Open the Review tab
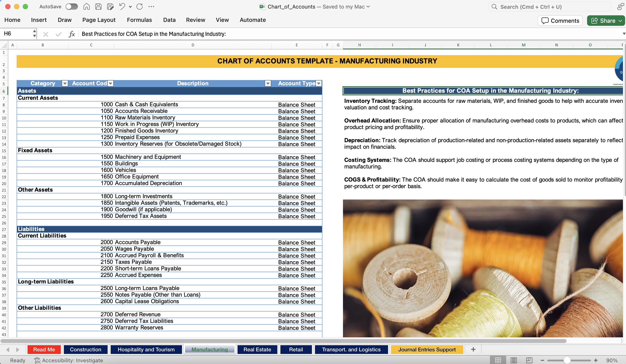The width and height of the screenshot is (626, 364). click(x=196, y=20)
